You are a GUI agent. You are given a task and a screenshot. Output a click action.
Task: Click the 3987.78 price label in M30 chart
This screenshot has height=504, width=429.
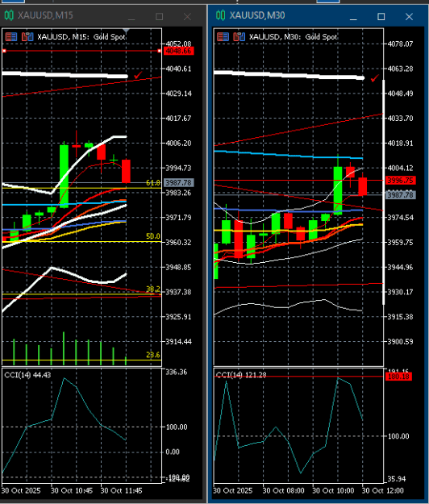tap(401, 195)
